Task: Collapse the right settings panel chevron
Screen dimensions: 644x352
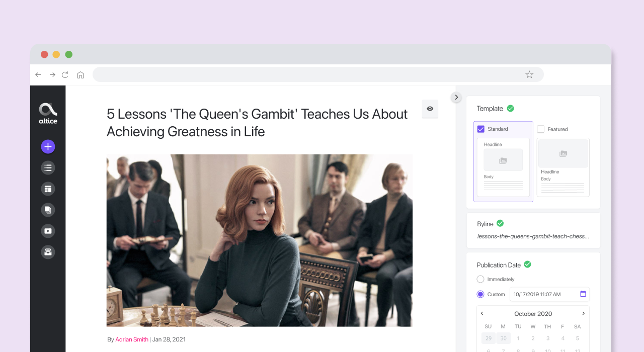Action: tap(456, 98)
